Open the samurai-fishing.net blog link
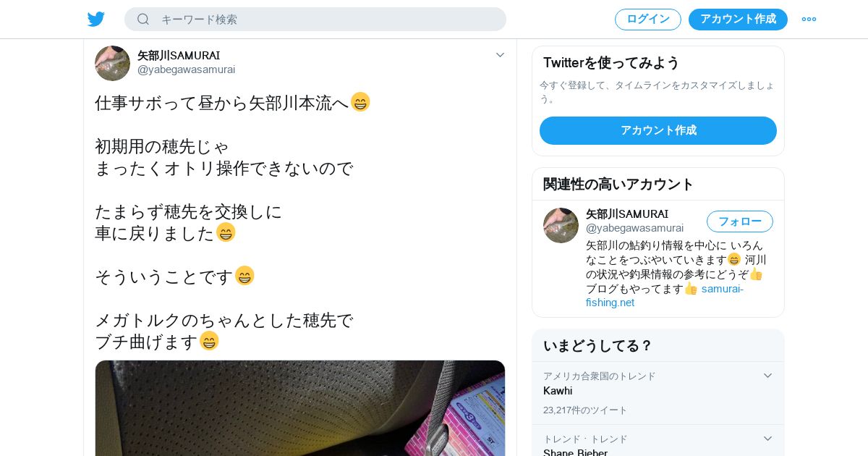The image size is (868, 456). 665,295
